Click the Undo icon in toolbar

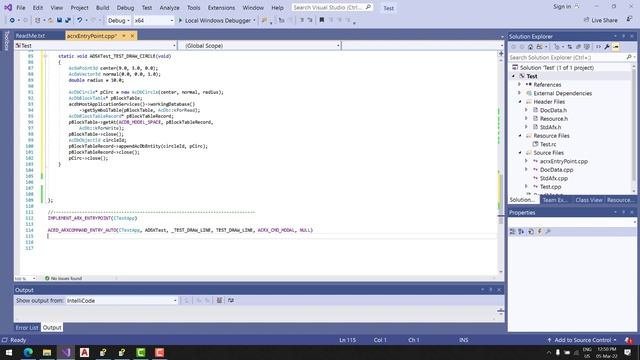pos(80,20)
